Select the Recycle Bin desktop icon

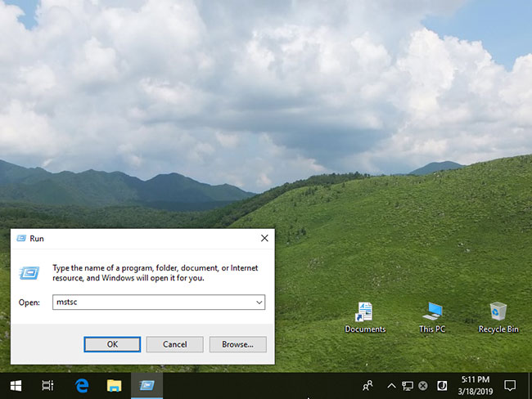coord(498,317)
